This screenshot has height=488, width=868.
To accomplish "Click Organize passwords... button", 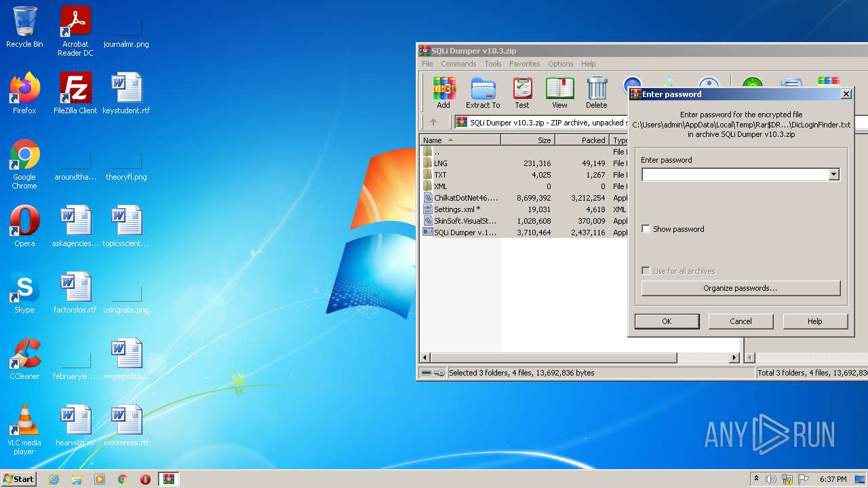I will [741, 288].
